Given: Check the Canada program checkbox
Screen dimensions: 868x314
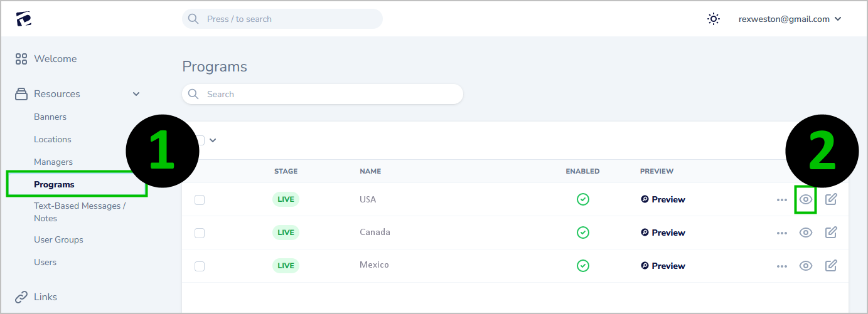Looking at the screenshot, I should tap(200, 233).
